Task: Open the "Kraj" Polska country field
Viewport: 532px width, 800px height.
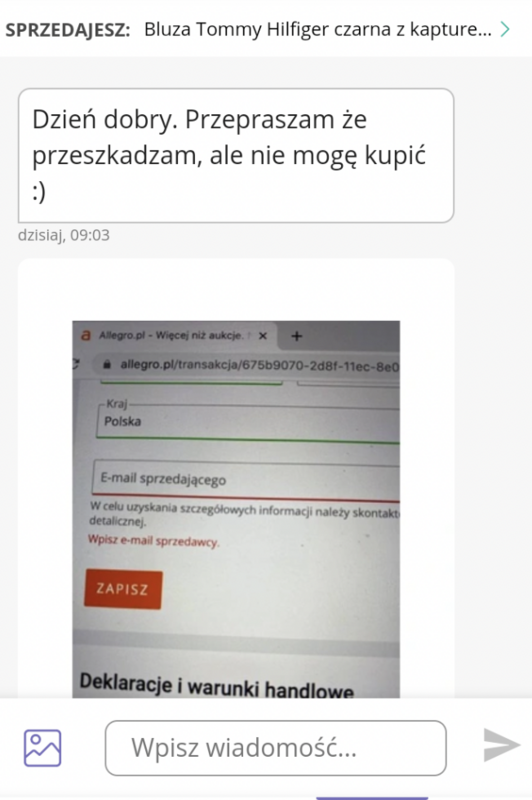Action: point(248,421)
